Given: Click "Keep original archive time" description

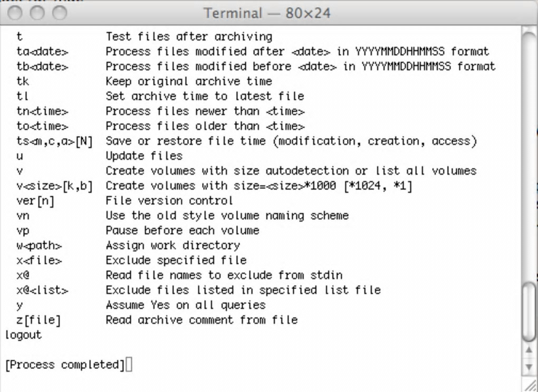Looking at the screenshot, I should pyautogui.click(x=189, y=81).
